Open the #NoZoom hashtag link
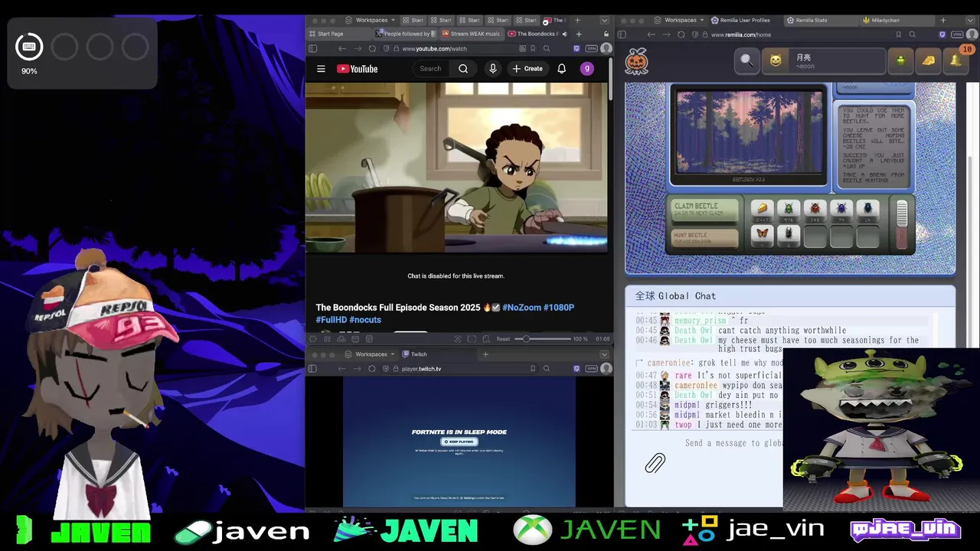The image size is (980, 551). (521, 308)
